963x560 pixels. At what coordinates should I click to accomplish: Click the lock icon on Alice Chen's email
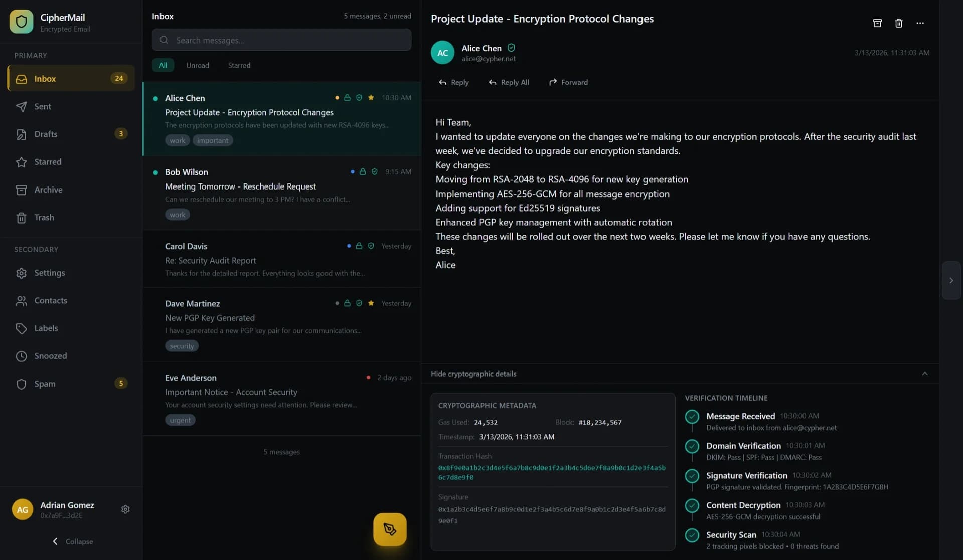pos(347,98)
